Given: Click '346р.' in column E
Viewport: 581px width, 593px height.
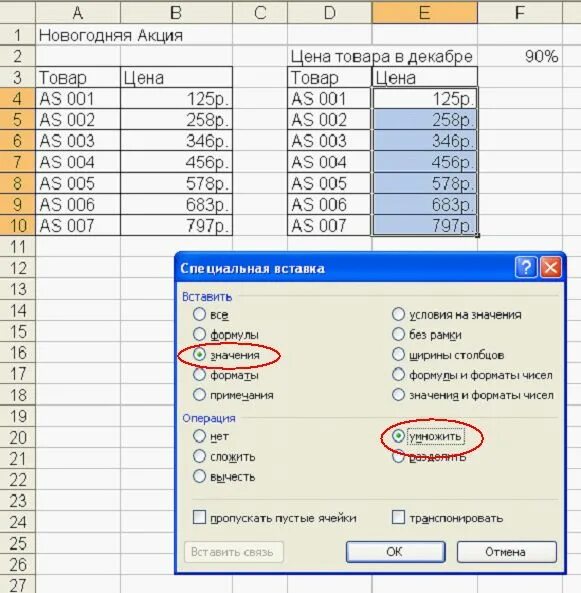Looking at the screenshot, I should (x=424, y=141).
